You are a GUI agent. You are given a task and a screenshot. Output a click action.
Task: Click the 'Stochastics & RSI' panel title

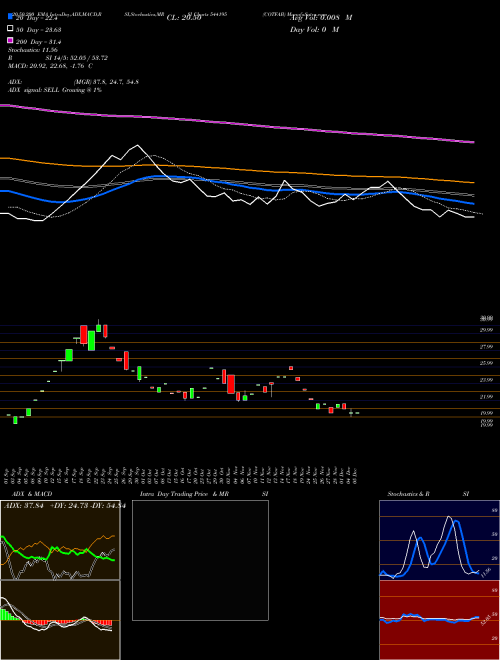click(428, 494)
